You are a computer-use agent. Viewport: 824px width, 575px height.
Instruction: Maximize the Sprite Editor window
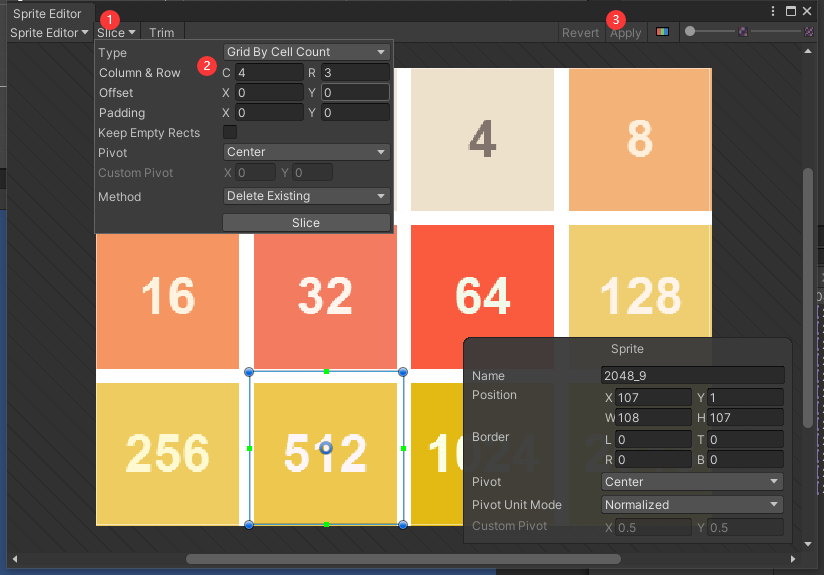pos(790,11)
